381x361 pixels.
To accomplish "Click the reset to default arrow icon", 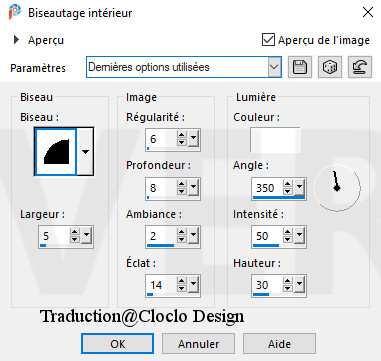I will tap(360, 67).
